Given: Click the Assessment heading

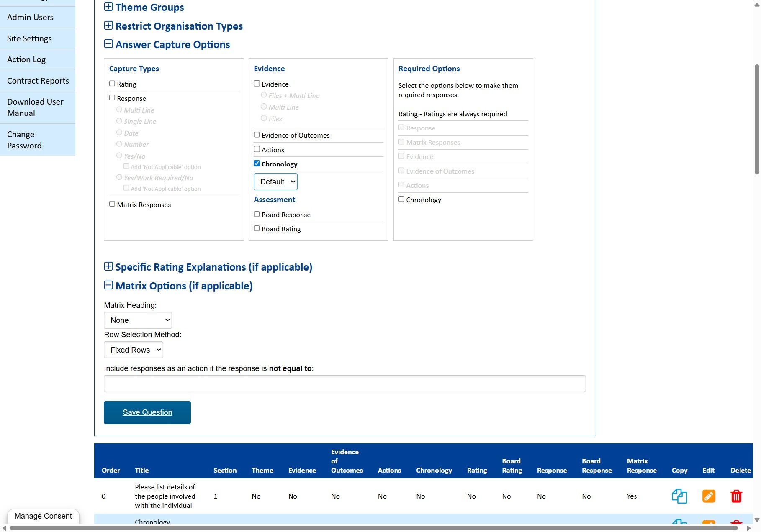Looking at the screenshot, I should point(275,199).
